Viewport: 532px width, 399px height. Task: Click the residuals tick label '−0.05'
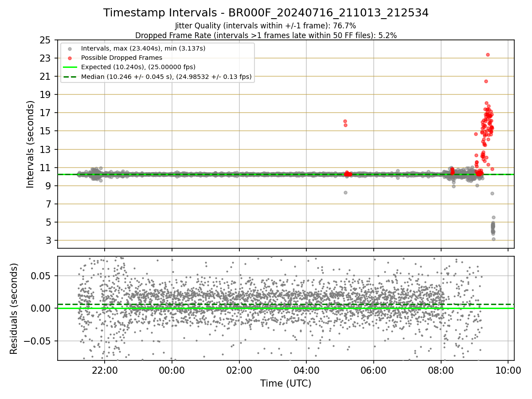(x=37, y=341)
